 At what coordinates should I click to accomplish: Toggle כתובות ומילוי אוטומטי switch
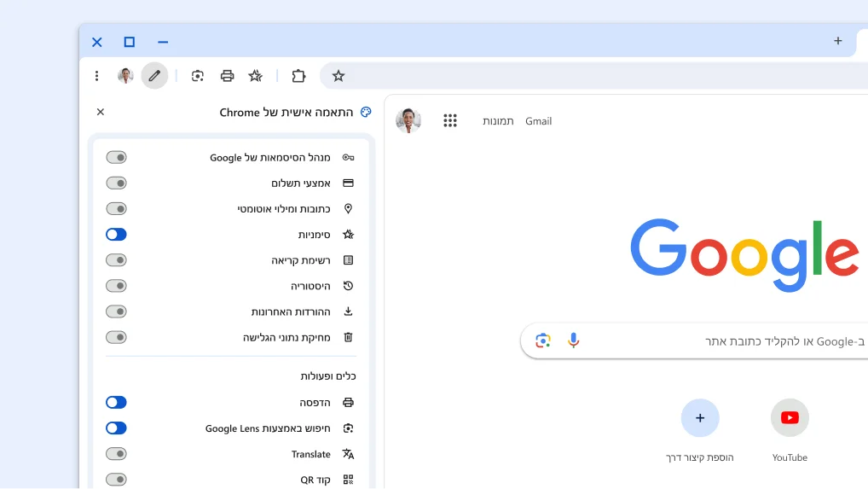(116, 209)
